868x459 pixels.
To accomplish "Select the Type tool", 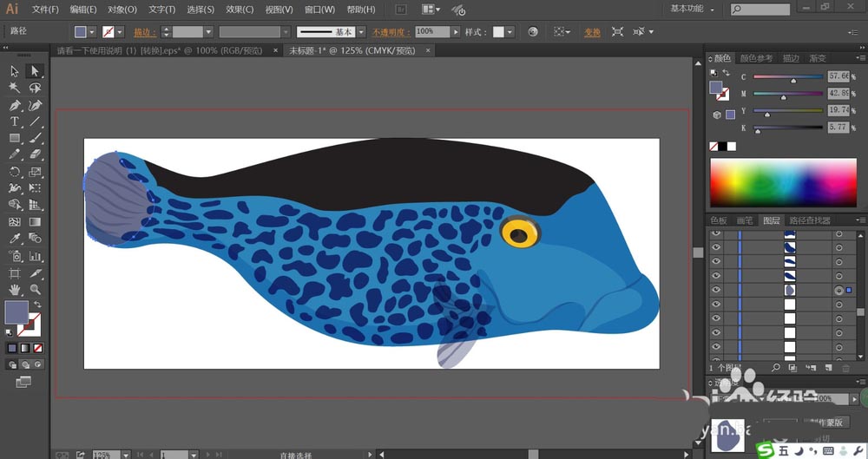I will click(15, 122).
